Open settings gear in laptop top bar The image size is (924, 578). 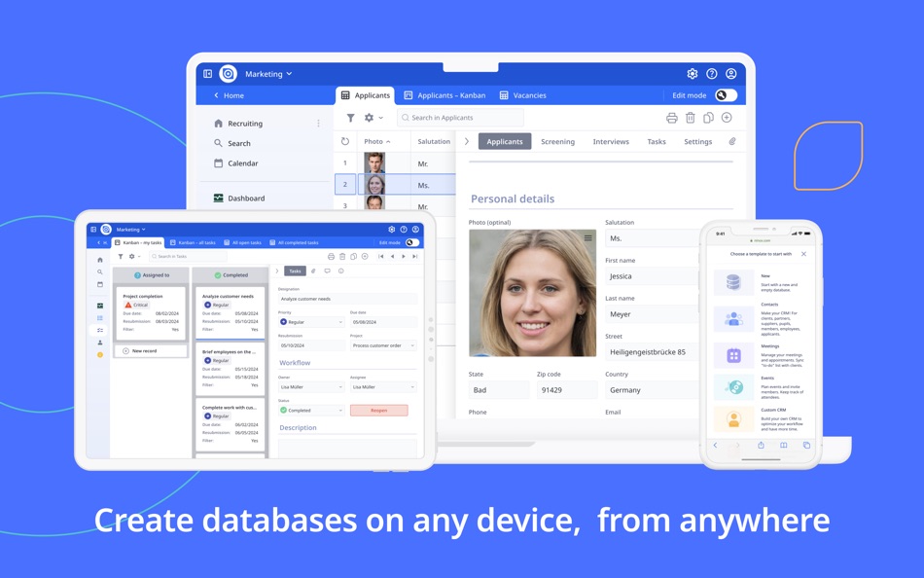click(693, 74)
